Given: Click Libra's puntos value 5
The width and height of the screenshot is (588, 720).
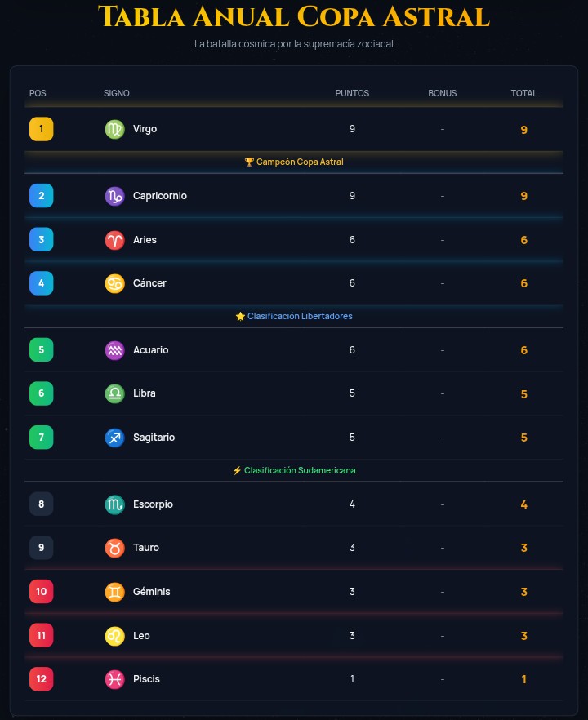Looking at the screenshot, I should coord(352,393).
